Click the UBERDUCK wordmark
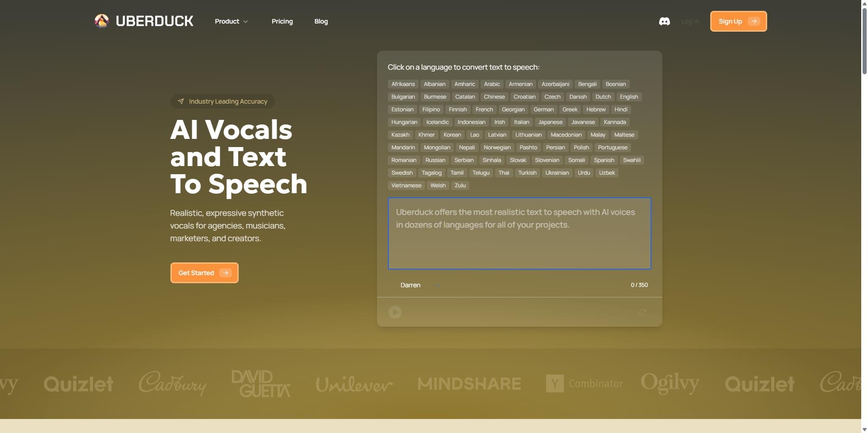The height and width of the screenshot is (433, 868). click(x=155, y=21)
